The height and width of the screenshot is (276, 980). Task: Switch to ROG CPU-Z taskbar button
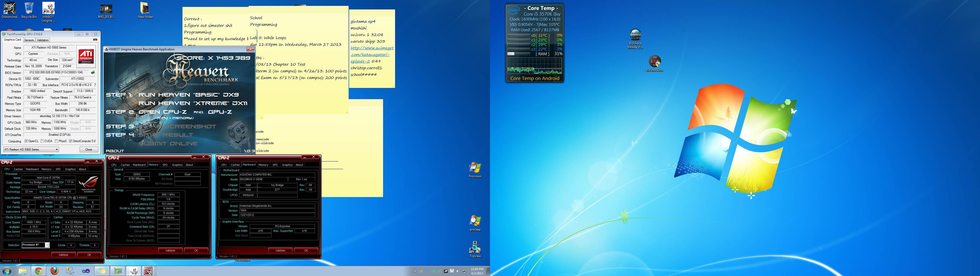click(148, 271)
